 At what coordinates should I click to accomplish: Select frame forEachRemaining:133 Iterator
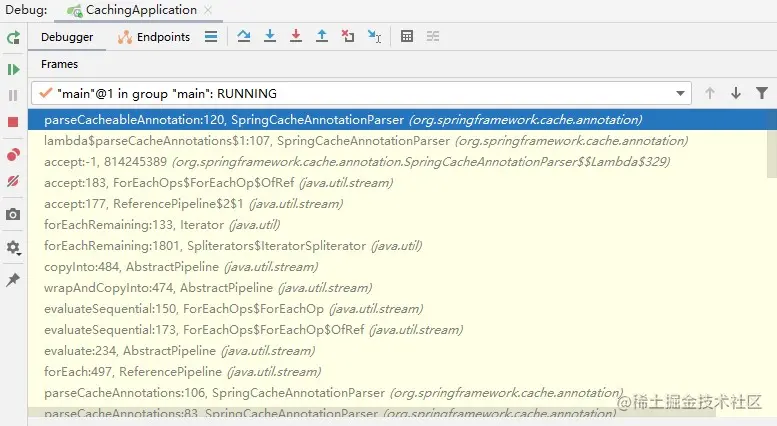tap(397, 225)
